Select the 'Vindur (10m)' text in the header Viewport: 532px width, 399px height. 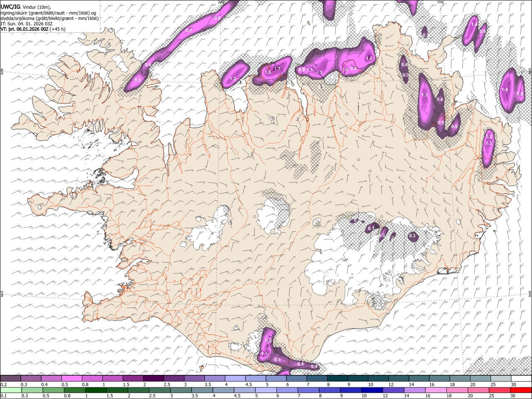click(36, 7)
